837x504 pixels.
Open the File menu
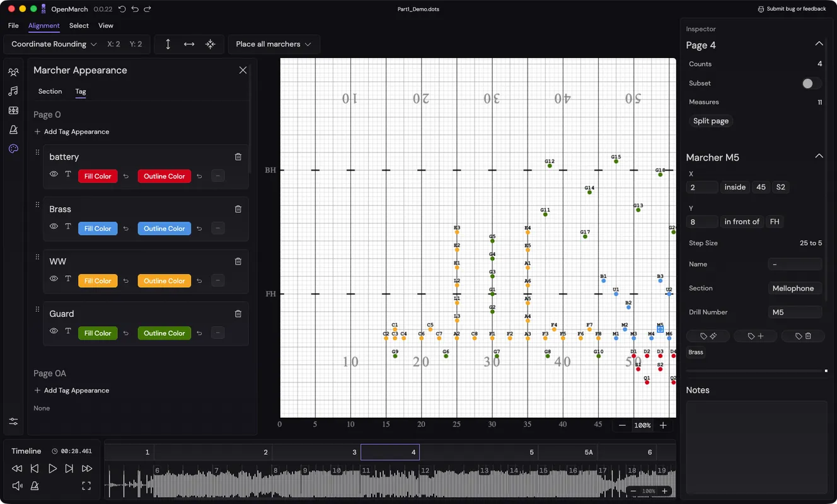(13, 26)
